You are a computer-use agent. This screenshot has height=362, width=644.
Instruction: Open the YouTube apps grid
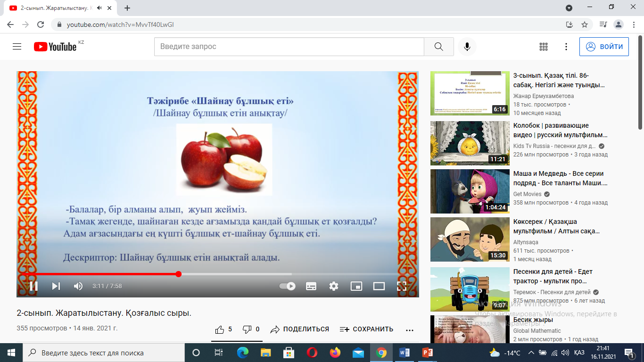coord(544,47)
